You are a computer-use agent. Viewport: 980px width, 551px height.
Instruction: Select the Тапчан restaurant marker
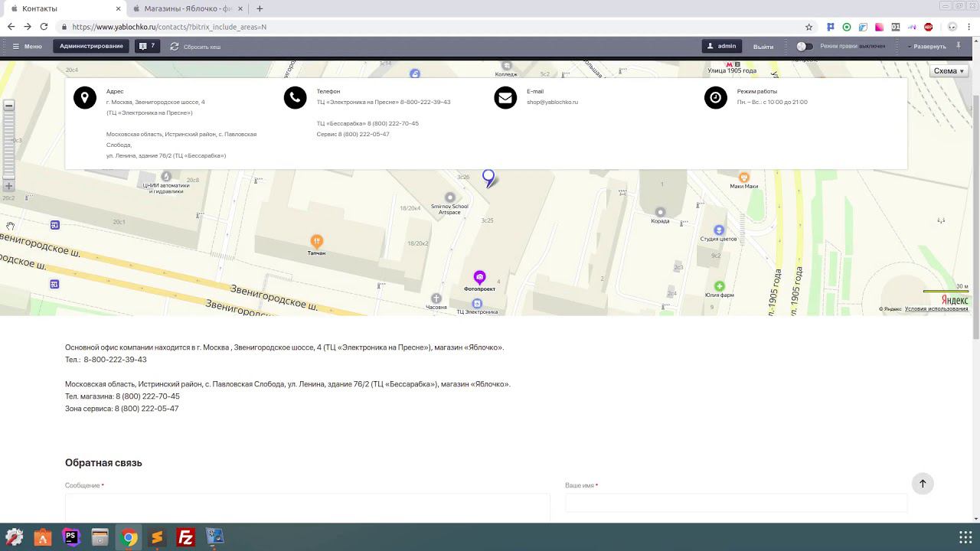316,241
